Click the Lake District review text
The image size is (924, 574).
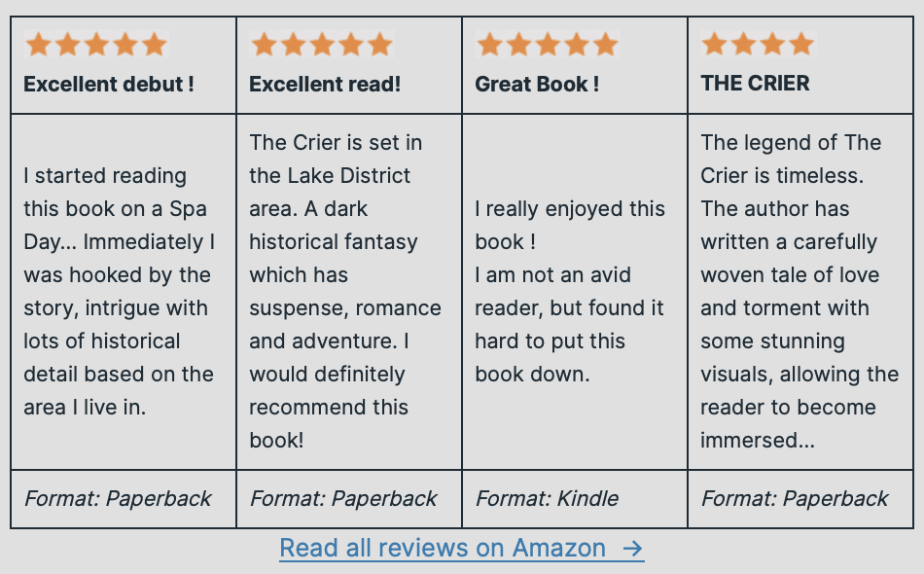[345, 291]
